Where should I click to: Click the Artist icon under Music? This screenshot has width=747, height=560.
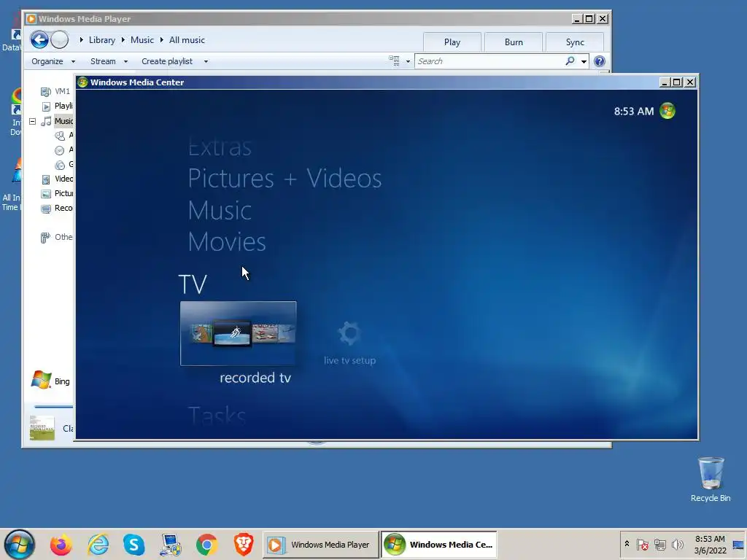[60, 136]
